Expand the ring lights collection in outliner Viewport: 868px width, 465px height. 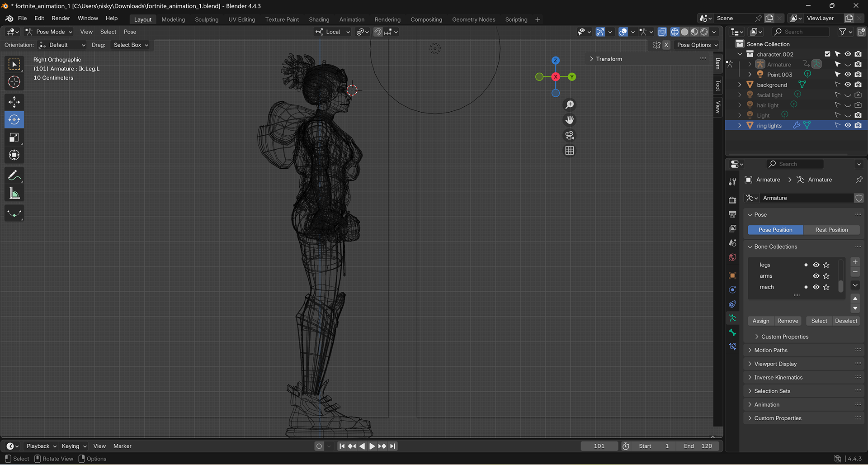pyautogui.click(x=740, y=125)
